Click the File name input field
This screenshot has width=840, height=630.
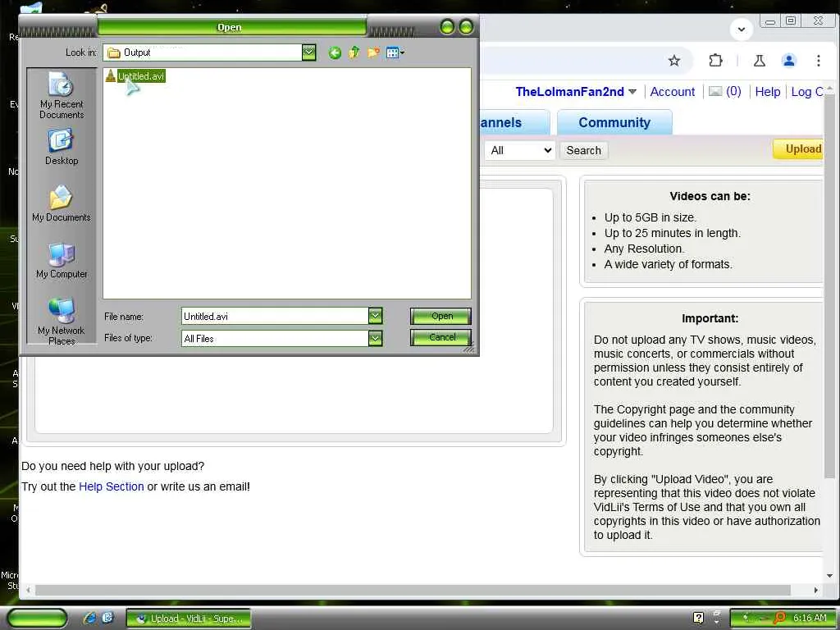275,316
